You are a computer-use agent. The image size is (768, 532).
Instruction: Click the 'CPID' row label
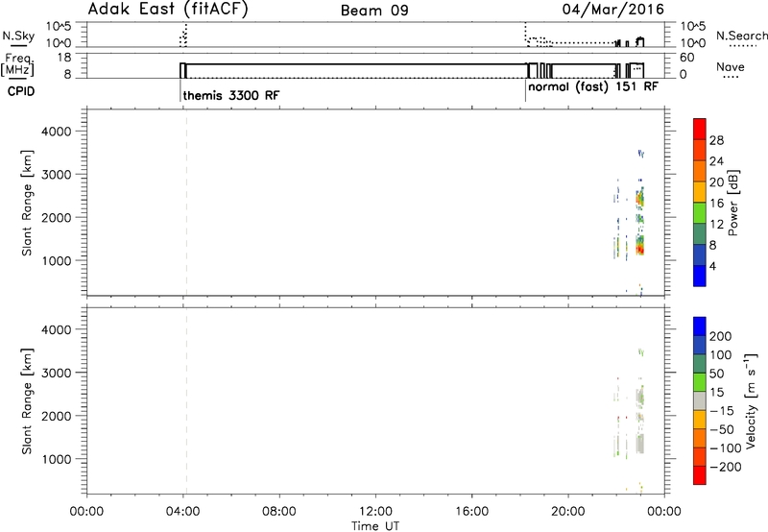pos(21,91)
